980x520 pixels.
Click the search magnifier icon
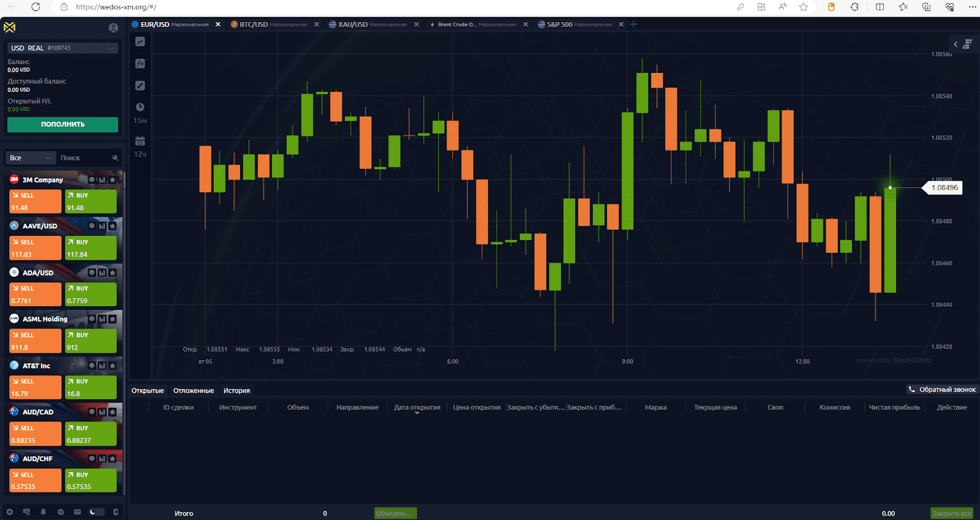[x=115, y=158]
